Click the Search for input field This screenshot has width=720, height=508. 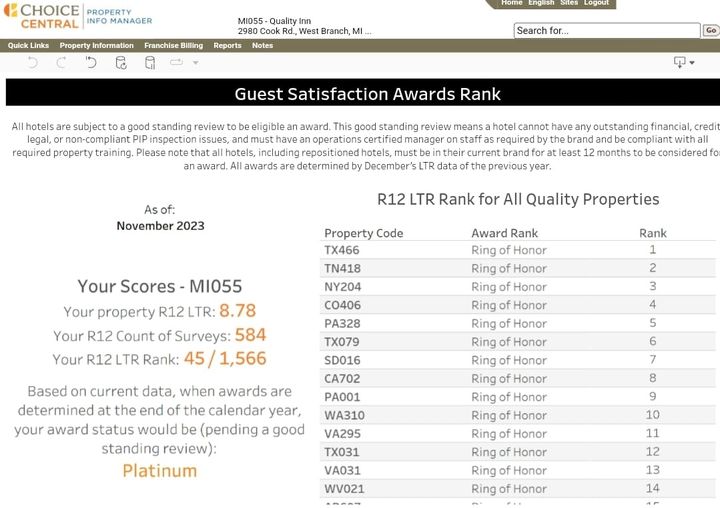607,31
